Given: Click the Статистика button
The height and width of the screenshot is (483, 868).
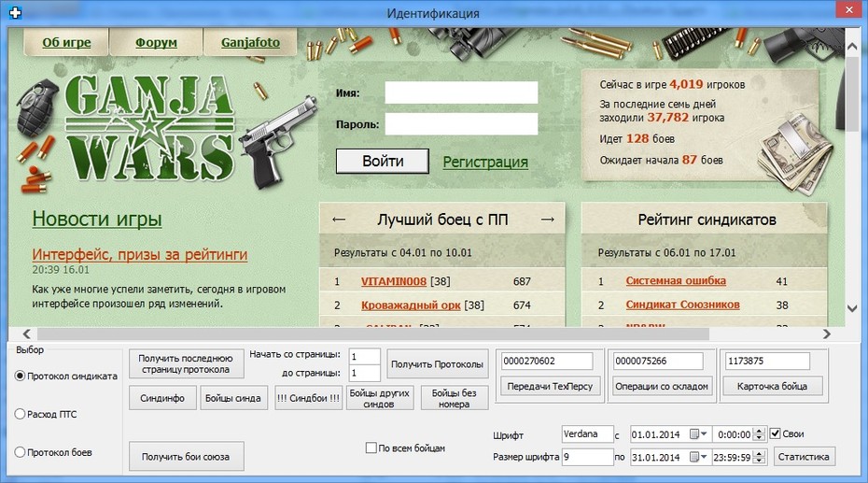Looking at the screenshot, I should pyautogui.click(x=804, y=457).
